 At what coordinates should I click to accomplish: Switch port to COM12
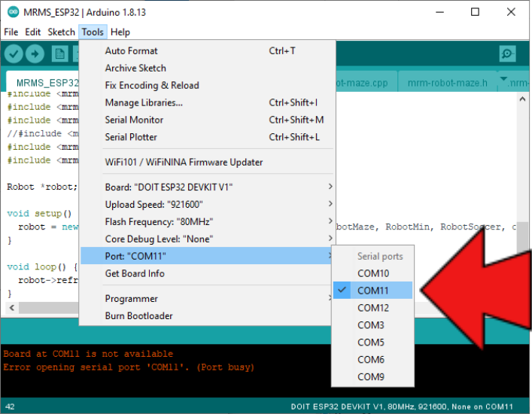click(x=372, y=308)
